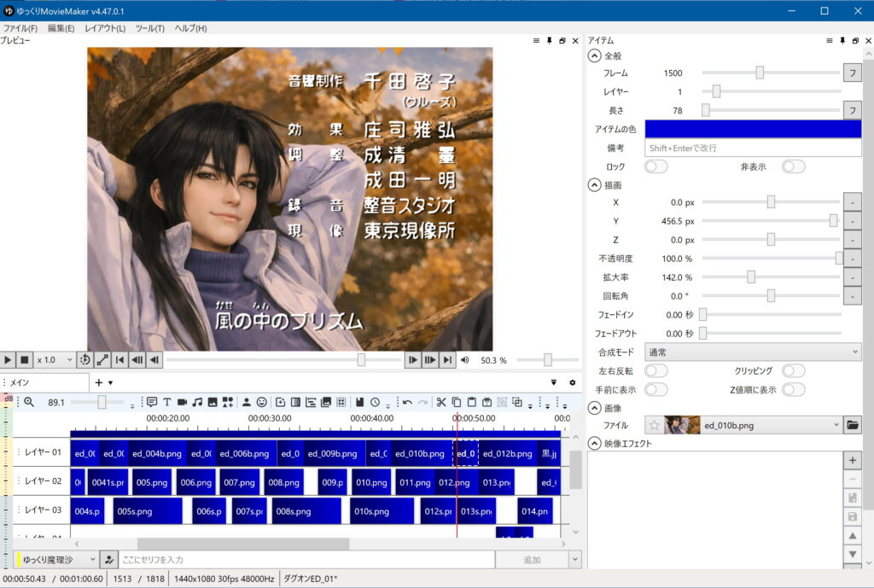Collapse the 描画 section expander

point(594,185)
